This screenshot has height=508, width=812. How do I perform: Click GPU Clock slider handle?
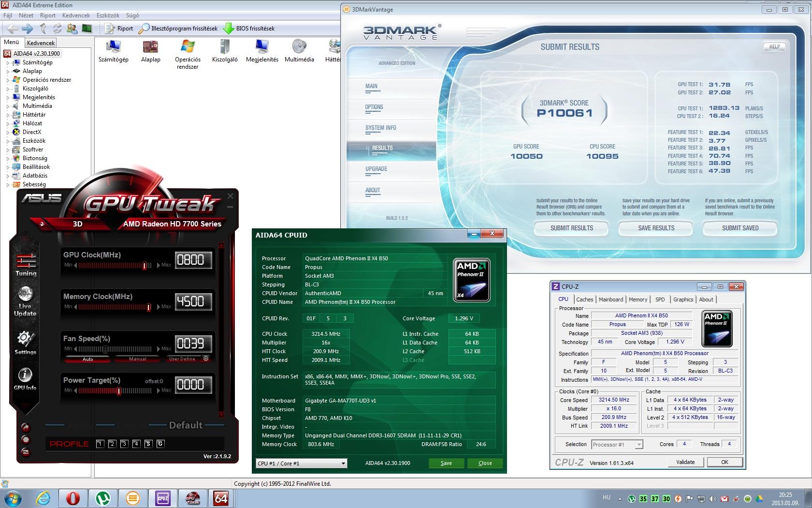(144, 265)
